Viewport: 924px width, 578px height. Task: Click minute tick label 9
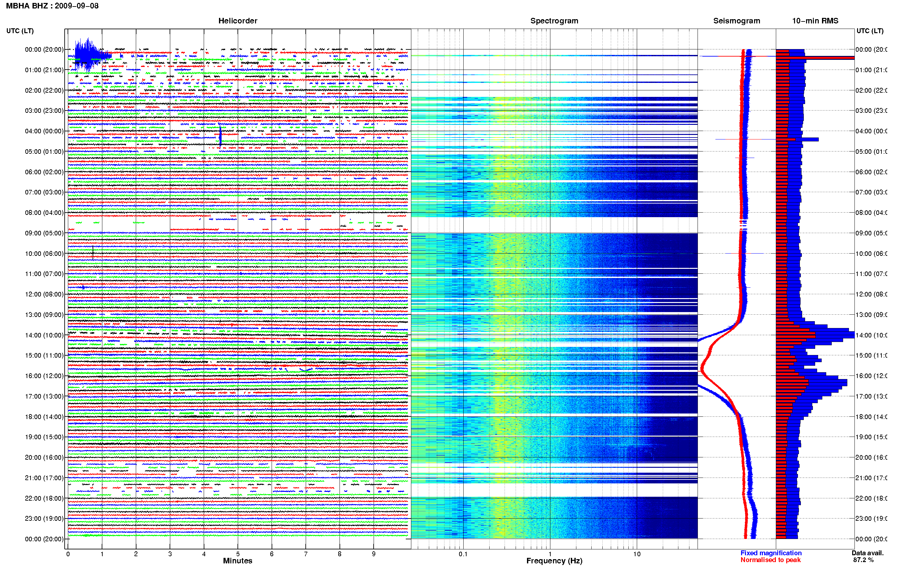point(374,554)
